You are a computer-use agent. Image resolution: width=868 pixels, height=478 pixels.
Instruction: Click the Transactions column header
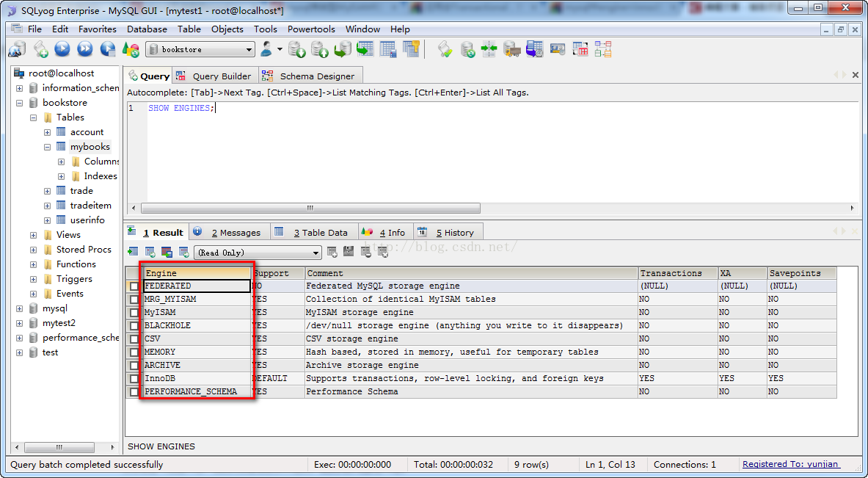(x=677, y=273)
